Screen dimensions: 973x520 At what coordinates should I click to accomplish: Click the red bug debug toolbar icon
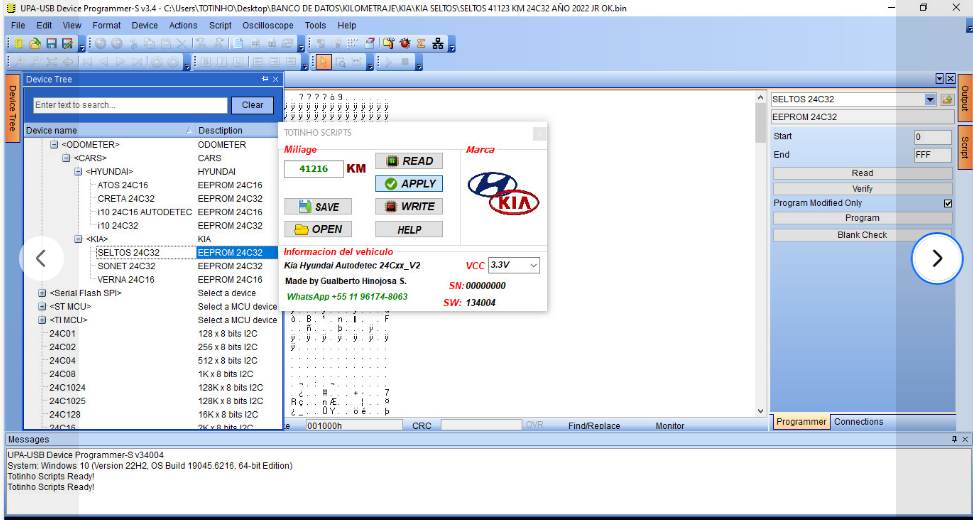pos(404,44)
